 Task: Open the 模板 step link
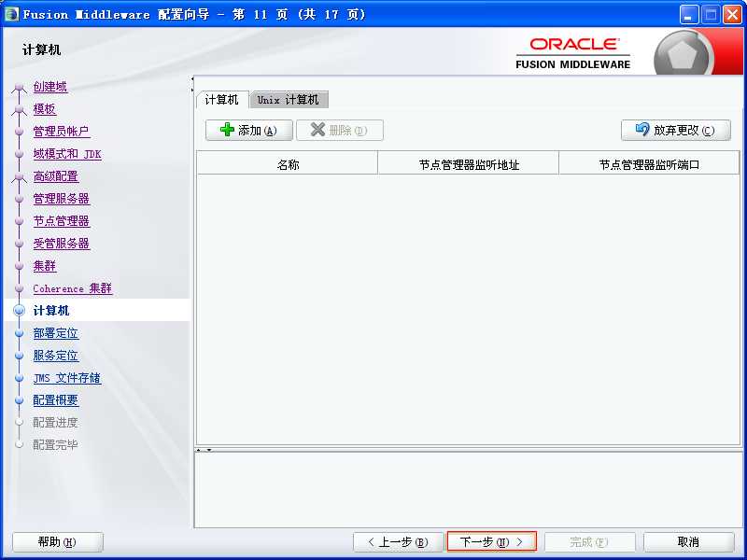coord(45,109)
